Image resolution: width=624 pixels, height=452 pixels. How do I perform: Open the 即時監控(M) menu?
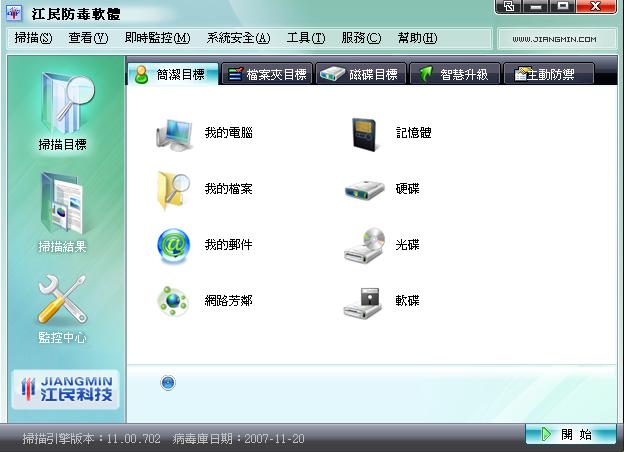click(158, 38)
